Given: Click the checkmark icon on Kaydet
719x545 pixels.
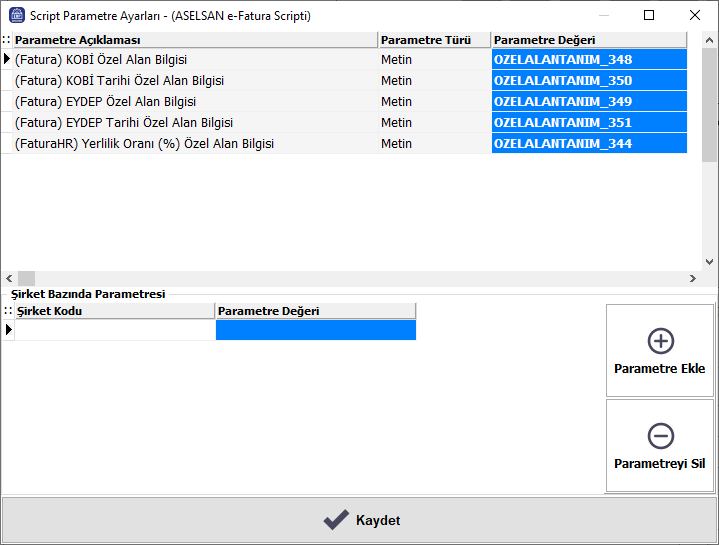Looking at the screenshot, I should [336, 520].
